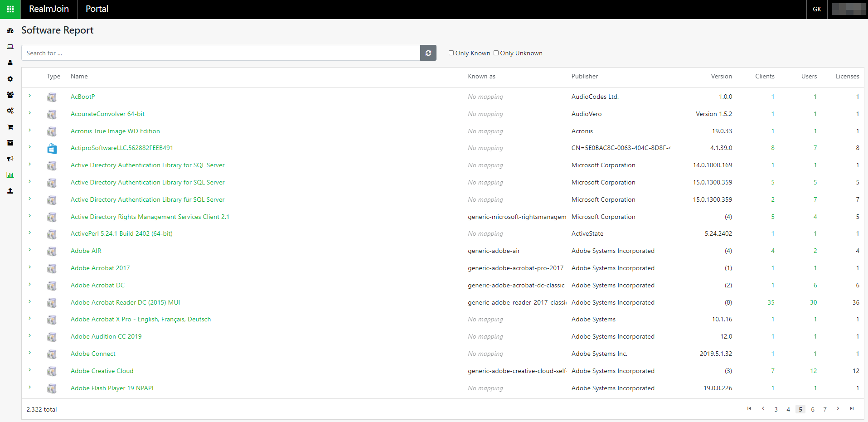
Task: Click the installer icon of Acronis True Image row
Action: 52,131
